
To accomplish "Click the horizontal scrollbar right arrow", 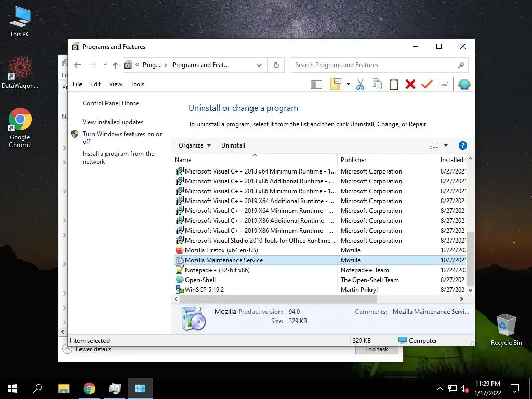I will click(461, 299).
